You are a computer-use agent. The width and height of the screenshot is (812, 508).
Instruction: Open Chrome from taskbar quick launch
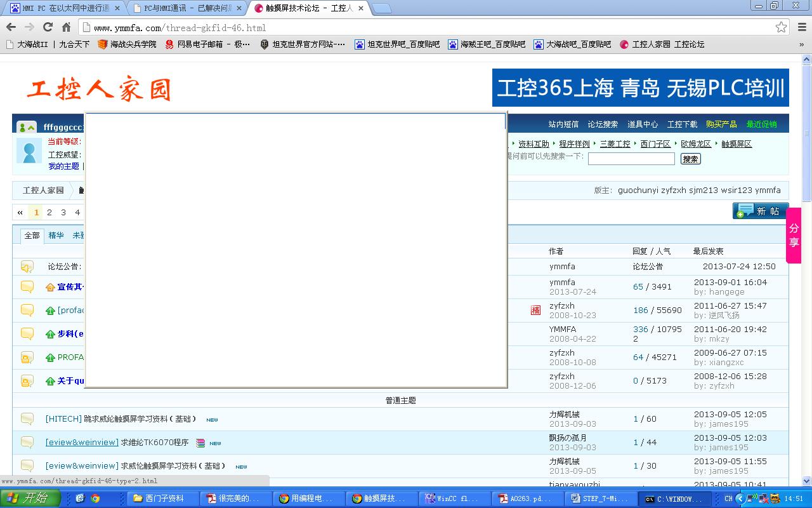(x=95, y=498)
